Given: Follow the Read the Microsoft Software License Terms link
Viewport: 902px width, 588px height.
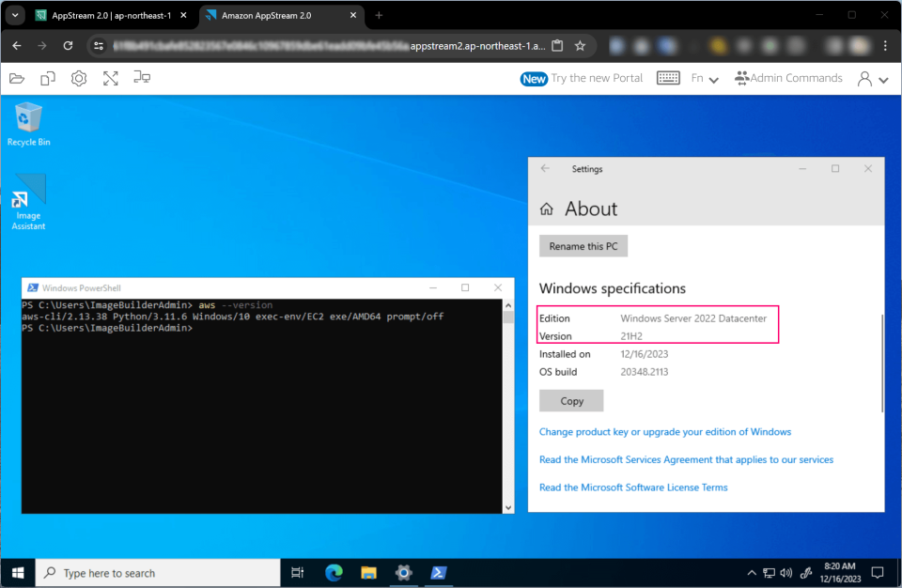Looking at the screenshot, I should point(632,487).
